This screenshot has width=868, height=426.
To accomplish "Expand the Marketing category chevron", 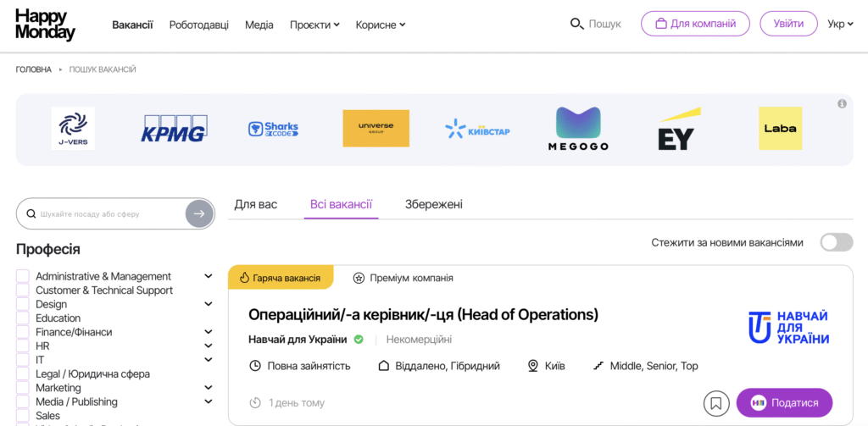I will 209,388.
